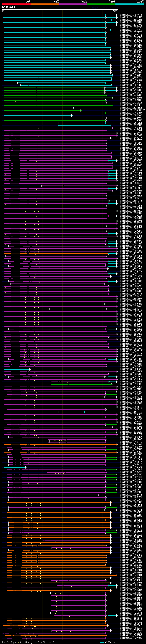
Task: Click the purple ~60% identity legend bar
Action: 73,4
